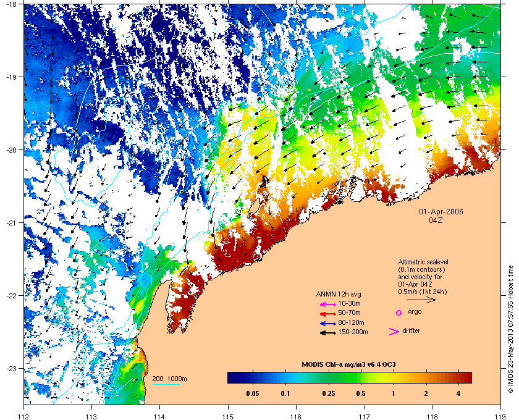Click the 150-200m depth label

353,332
